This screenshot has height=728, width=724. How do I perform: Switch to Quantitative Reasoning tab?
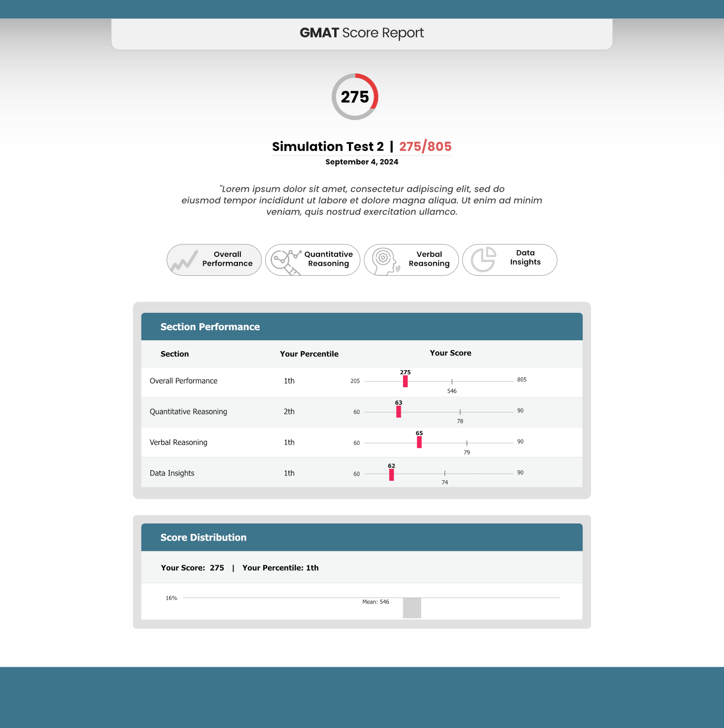click(312, 260)
